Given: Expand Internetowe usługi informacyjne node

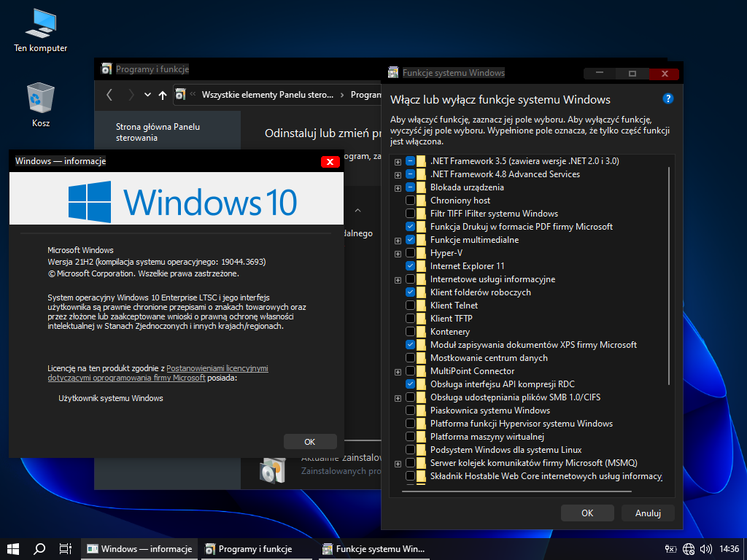Looking at the screenshot, I should [398, 279].
